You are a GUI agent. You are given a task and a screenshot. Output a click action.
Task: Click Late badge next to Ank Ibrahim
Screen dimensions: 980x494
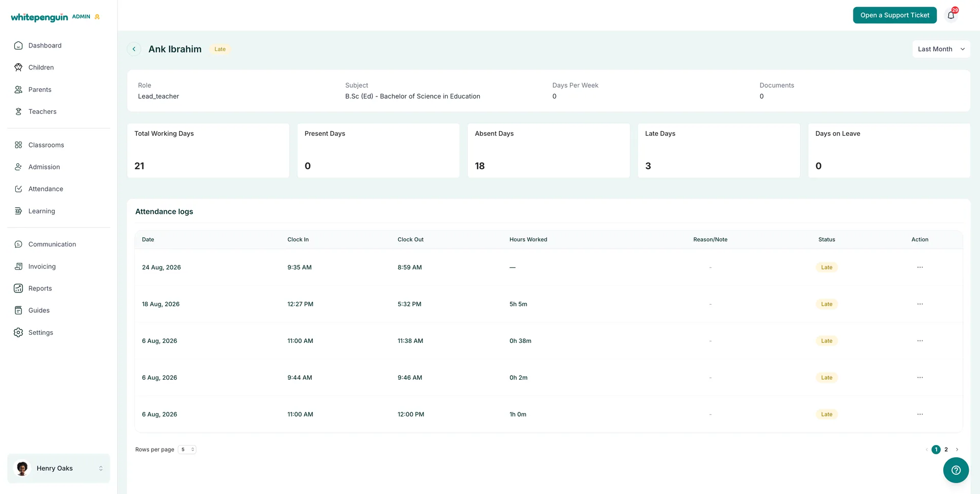[x=220, y=49]
